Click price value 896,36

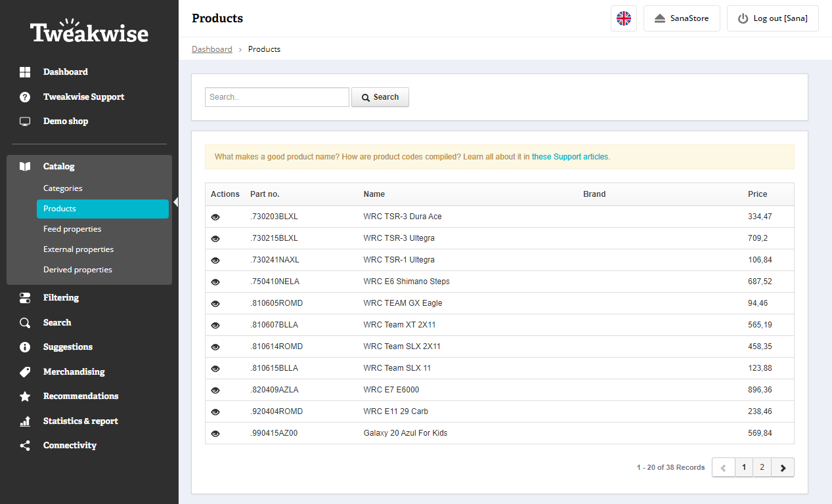(x=760, y=390)
